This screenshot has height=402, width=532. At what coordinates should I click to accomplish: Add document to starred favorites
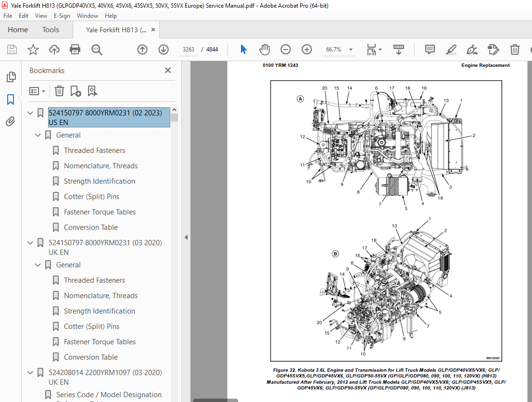pos(33,50)
